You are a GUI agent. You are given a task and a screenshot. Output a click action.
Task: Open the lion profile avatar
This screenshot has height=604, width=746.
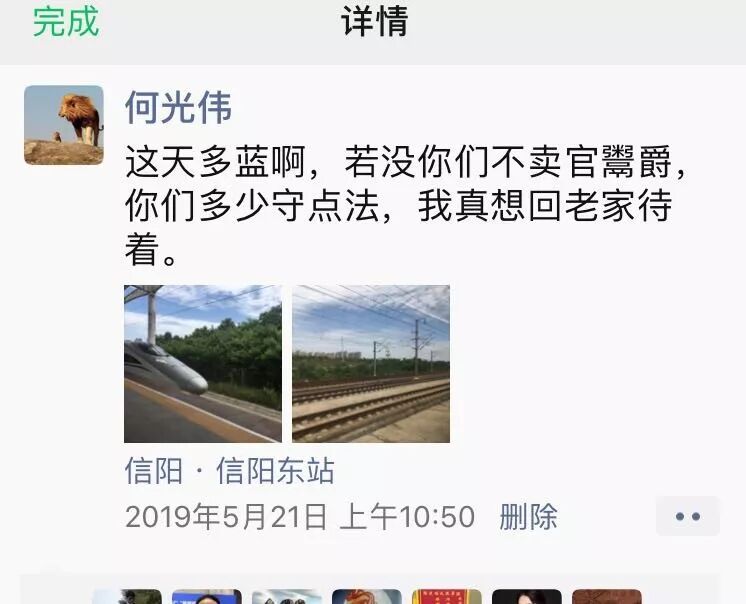(64, 125)
